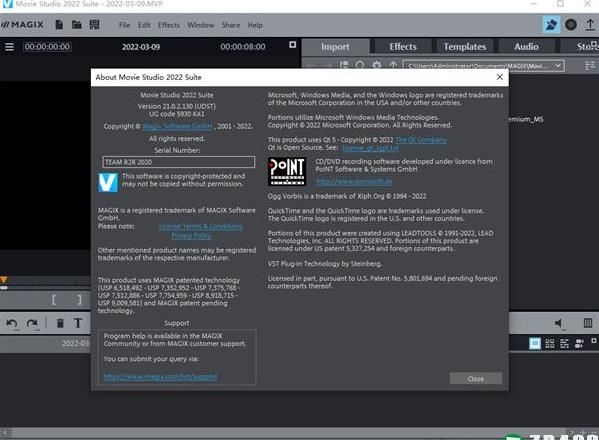Click the refresh circle icon in Media Pool
This screenshot has width=599, height=440.
coord(359,65)
